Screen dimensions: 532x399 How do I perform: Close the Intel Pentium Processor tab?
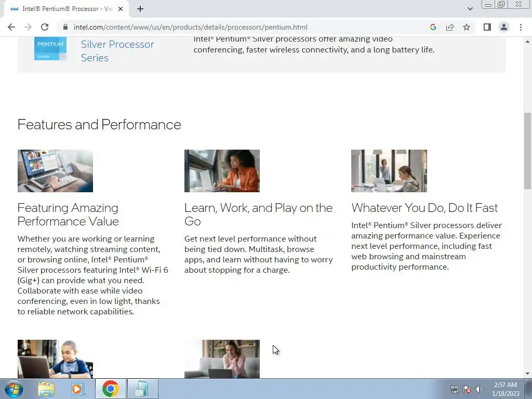point(121,9)
